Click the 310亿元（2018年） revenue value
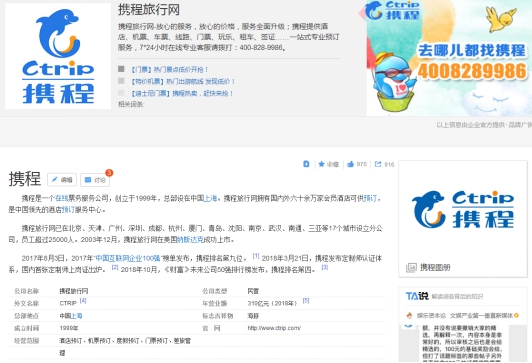 [x=272, y=303]
